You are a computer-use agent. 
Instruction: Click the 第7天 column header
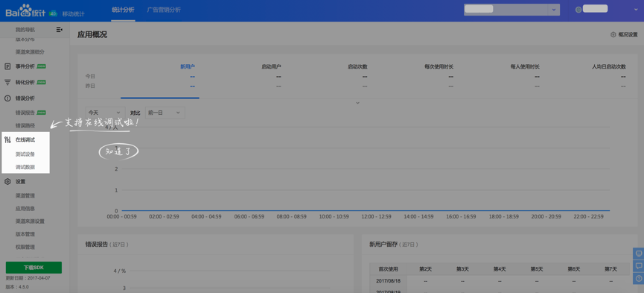pos(610,269)
